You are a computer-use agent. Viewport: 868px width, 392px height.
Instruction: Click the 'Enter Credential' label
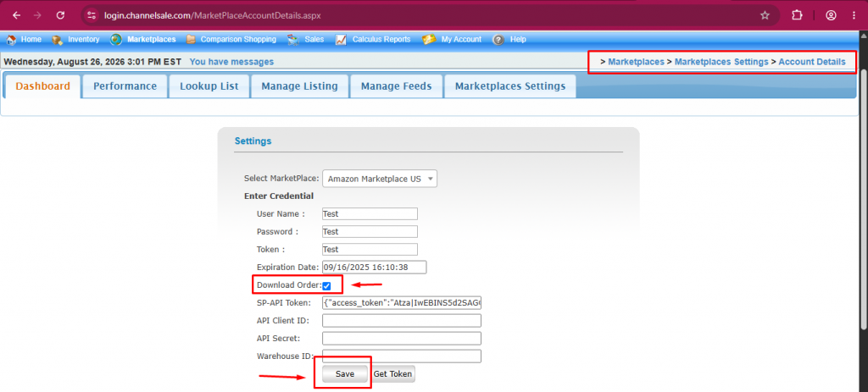pos(278,196)
